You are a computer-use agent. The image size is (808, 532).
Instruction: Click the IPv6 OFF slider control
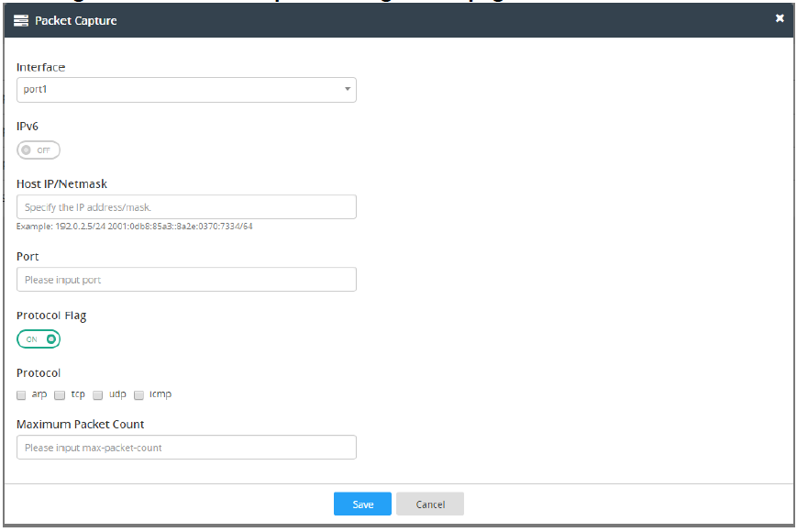[38, 150]
